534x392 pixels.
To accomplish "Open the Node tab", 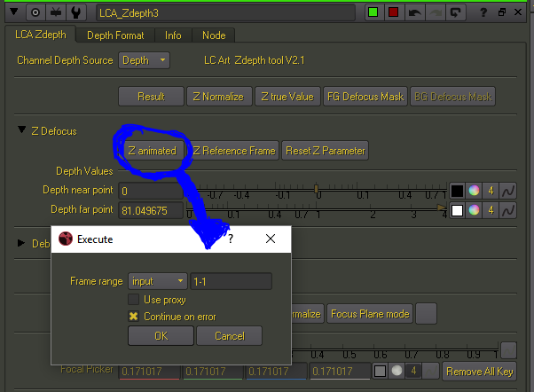I will tap(214, 35).
